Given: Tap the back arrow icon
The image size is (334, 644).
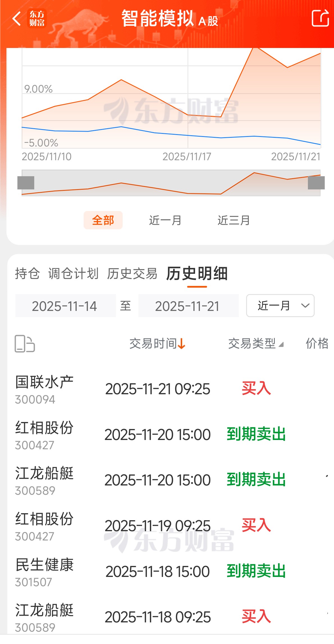Looking at the screenshot, I should (x=17, y=19).
